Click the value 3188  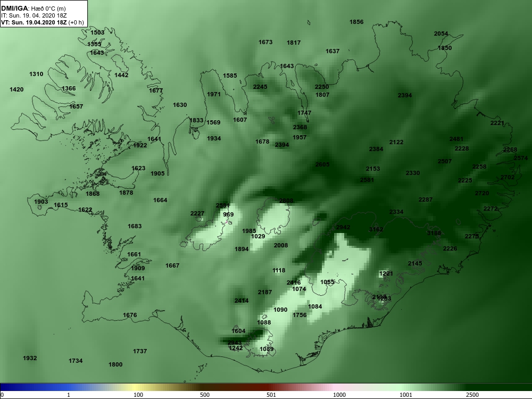(434, 233)
